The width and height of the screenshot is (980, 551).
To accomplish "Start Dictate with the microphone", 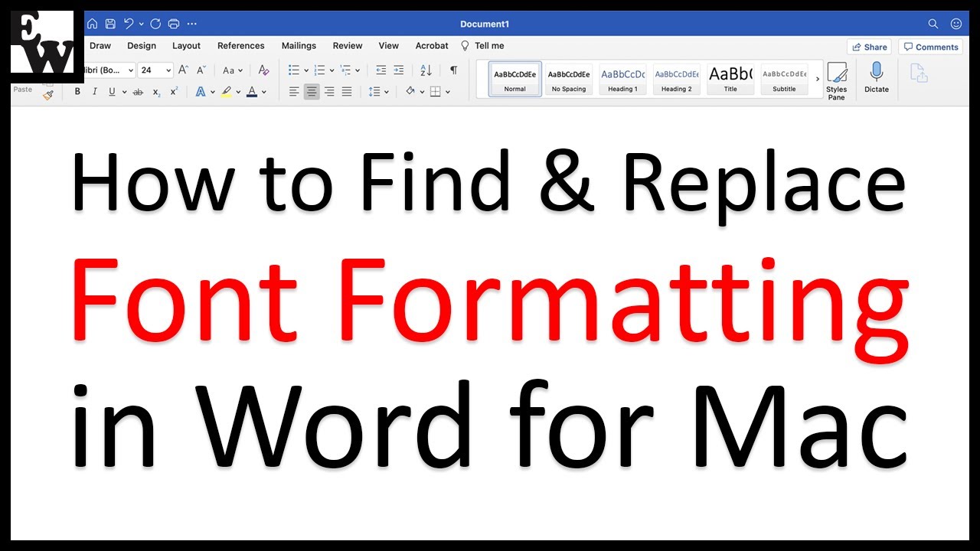I will click(x=877, y=78).
